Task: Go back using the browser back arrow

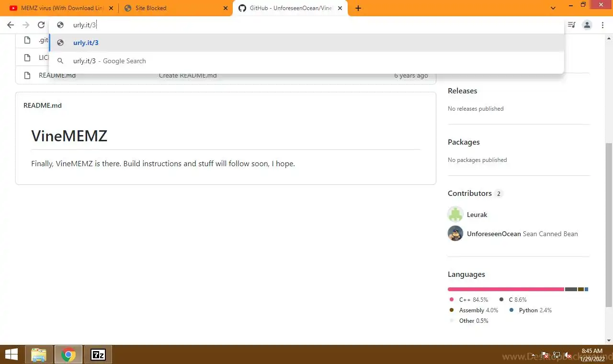Action: pyautogui.click(x=11, y=25)
